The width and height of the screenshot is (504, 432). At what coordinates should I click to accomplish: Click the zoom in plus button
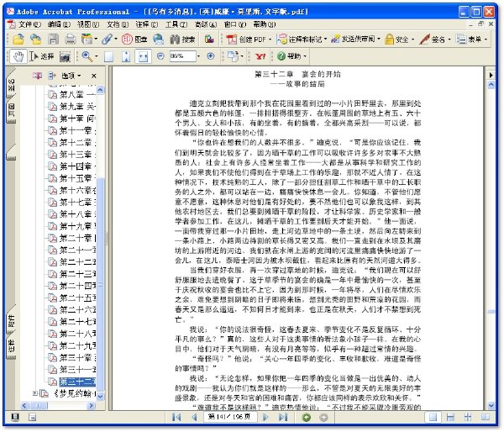211,56
